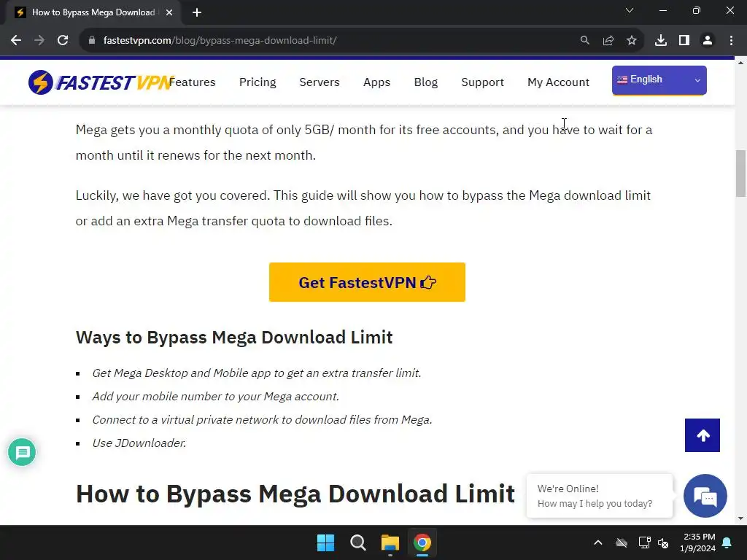
Task: Open the Windows Start menu
Action: [326, 542]
